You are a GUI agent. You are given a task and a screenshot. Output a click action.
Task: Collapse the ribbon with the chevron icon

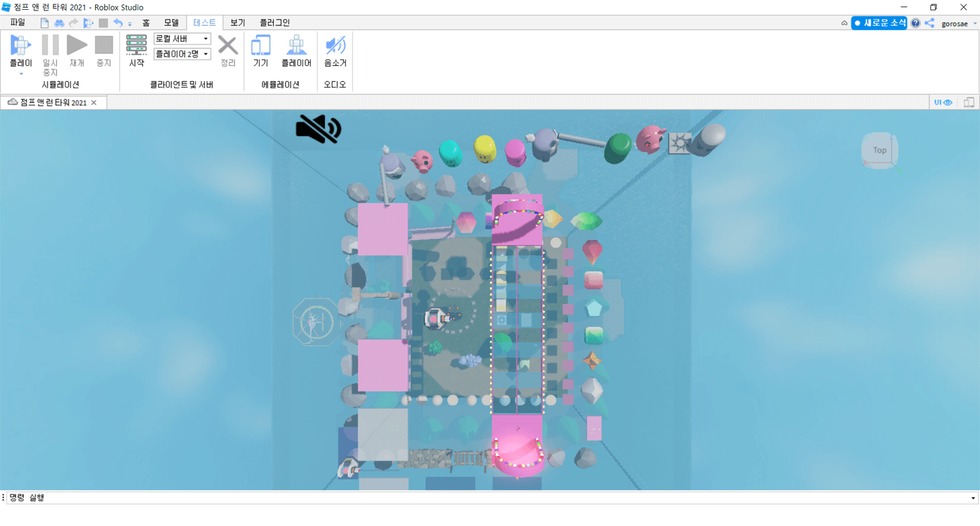point(844,23)
